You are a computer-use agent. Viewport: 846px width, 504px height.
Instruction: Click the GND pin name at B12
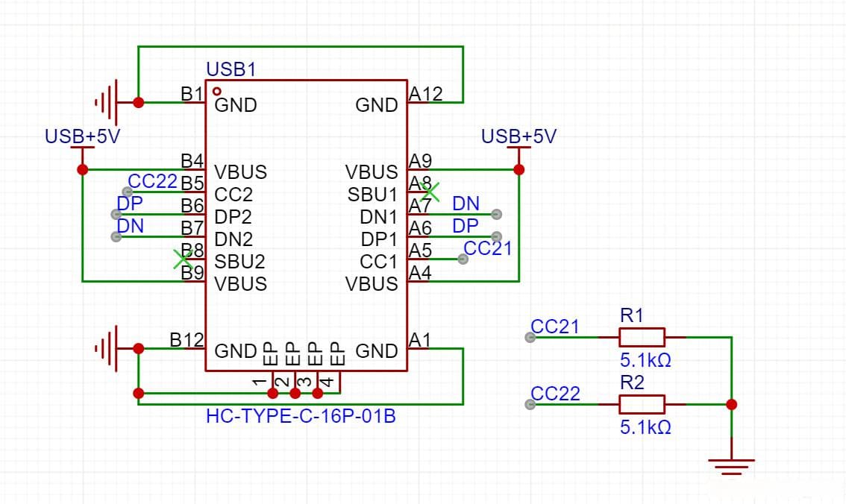[x=235, y=351]
